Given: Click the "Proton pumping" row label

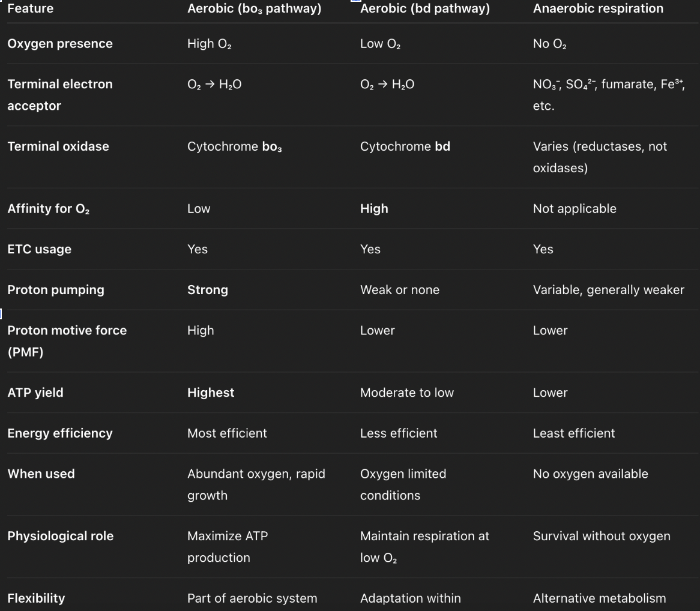Looking at the screenshot, I should (56, 290).
